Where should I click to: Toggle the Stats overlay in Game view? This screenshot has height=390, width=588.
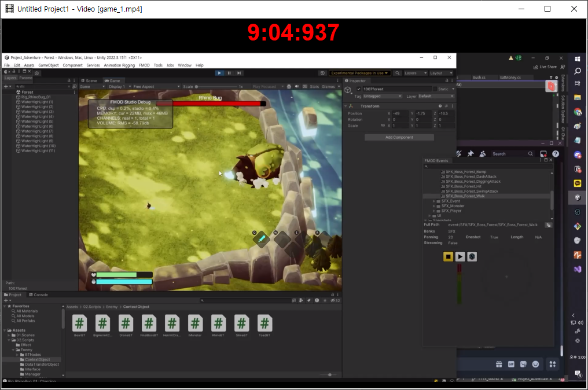click(314, 87)
